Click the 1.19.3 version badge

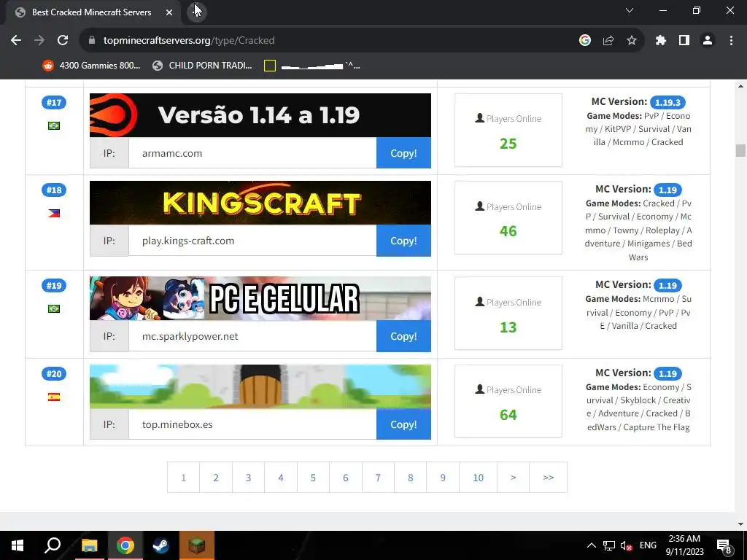pyautogui.click(x=667, y=102)
